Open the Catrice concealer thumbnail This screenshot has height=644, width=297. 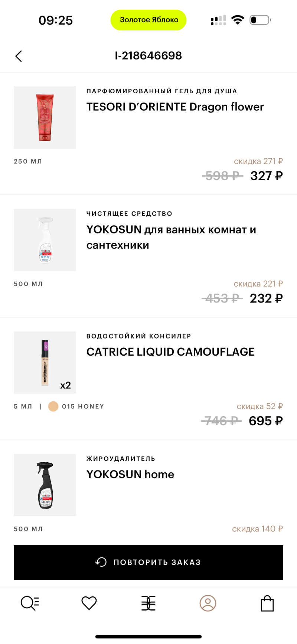(x=45, y=362)
